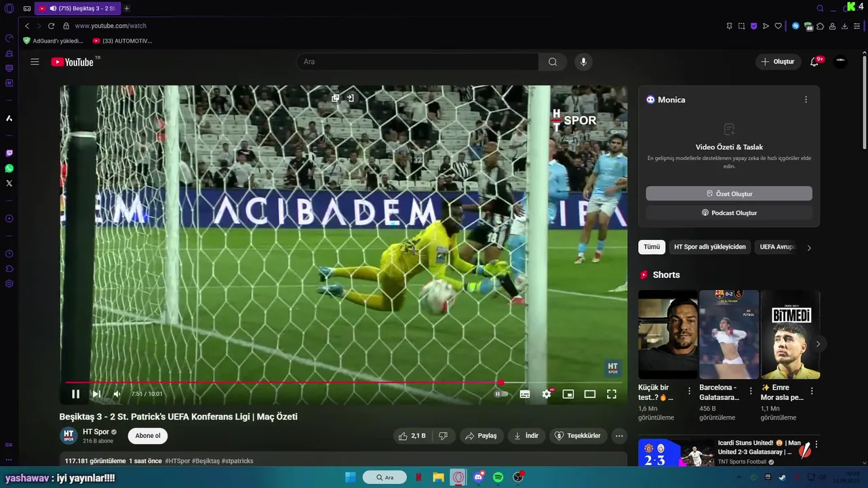Open Monica panel options menu
Screen dimensions: 868x488
[806, 100]
